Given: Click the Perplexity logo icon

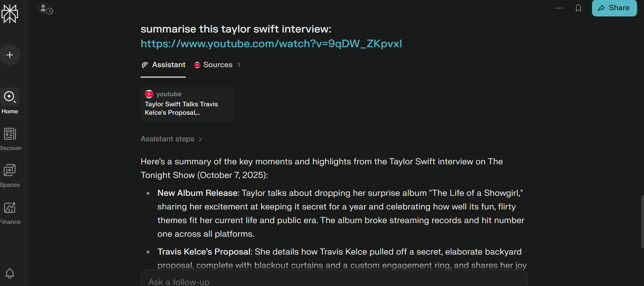Looking at the screenshot, I should (x=10, y=14).
